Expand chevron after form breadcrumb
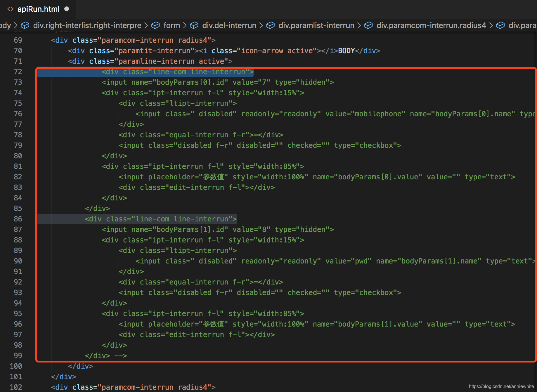Image resolution: width=537 pixels, height=392 pixels. pyautogui.click(x=185, y=25)
